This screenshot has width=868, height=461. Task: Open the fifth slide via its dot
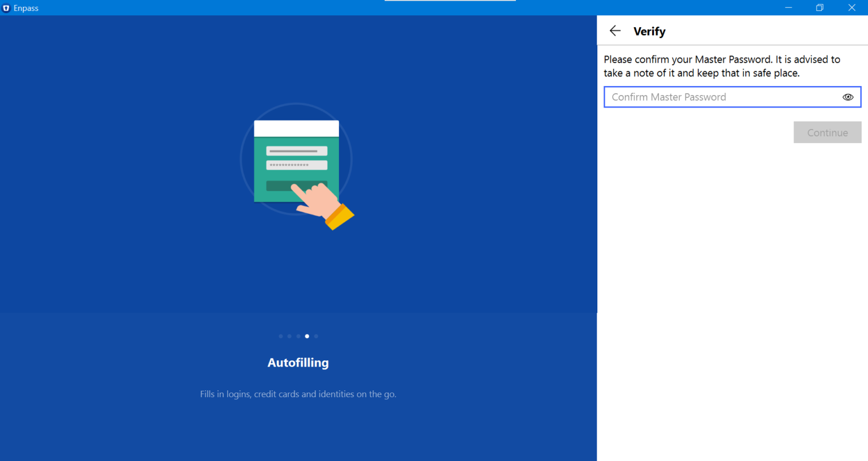[x=316, y=335]
